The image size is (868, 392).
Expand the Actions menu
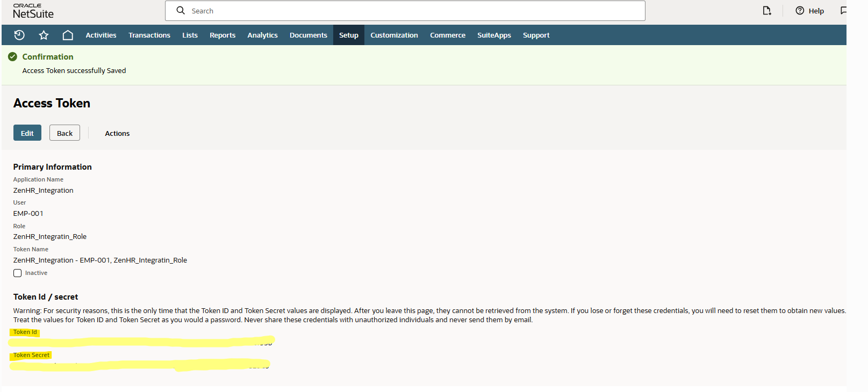click(x=117, y=133)
